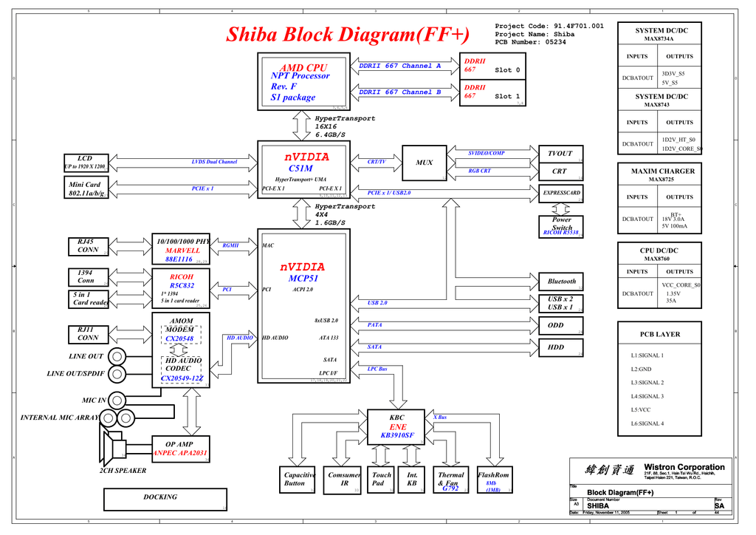Click the LINE OUT/SPDIF jack circle
This screenshot has height=535, width=756.
click(x=117, y=374)
